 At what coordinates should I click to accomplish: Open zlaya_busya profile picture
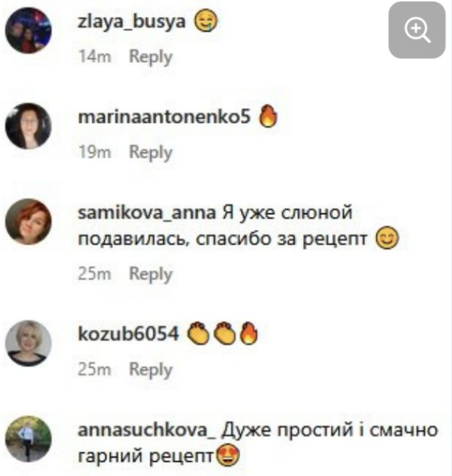29,30
